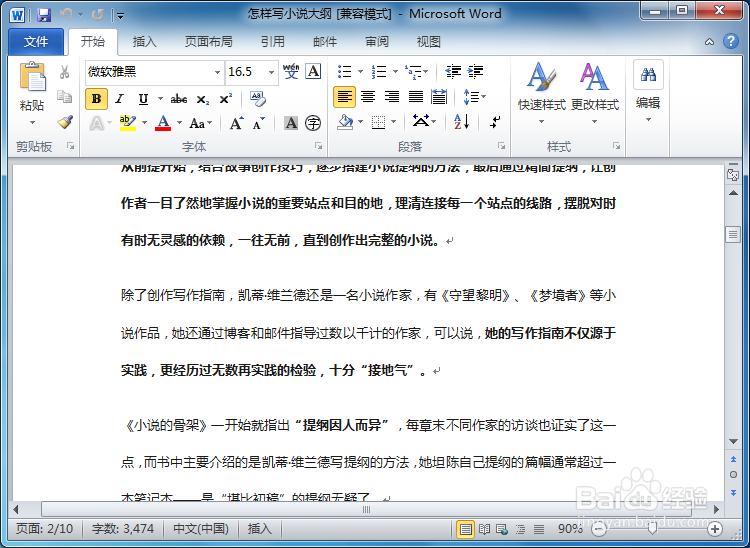Screen dimensions: 750x548
Task: Click the Redo icon in title bar
Action: 98,15
